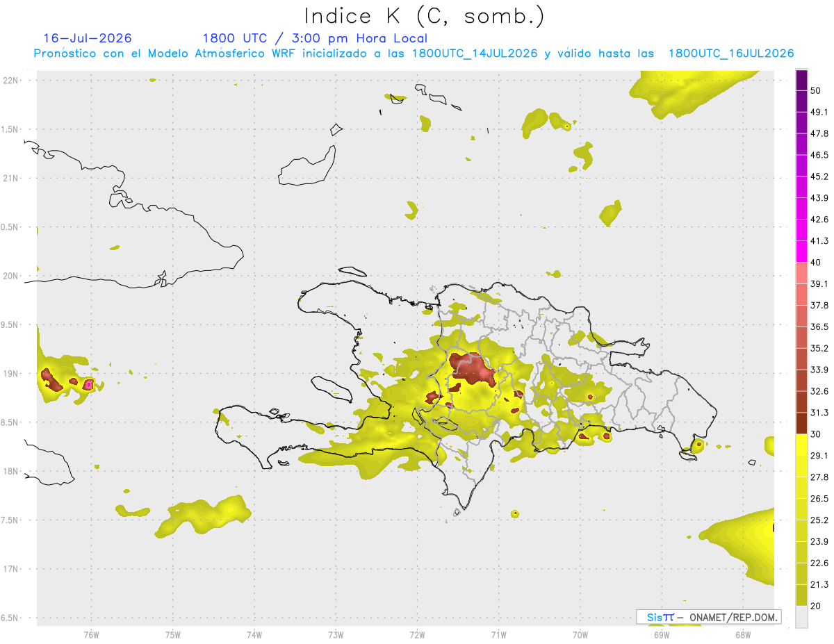
Task: Click the colorbar label "27.8"
Action: (x=819, y=477)
